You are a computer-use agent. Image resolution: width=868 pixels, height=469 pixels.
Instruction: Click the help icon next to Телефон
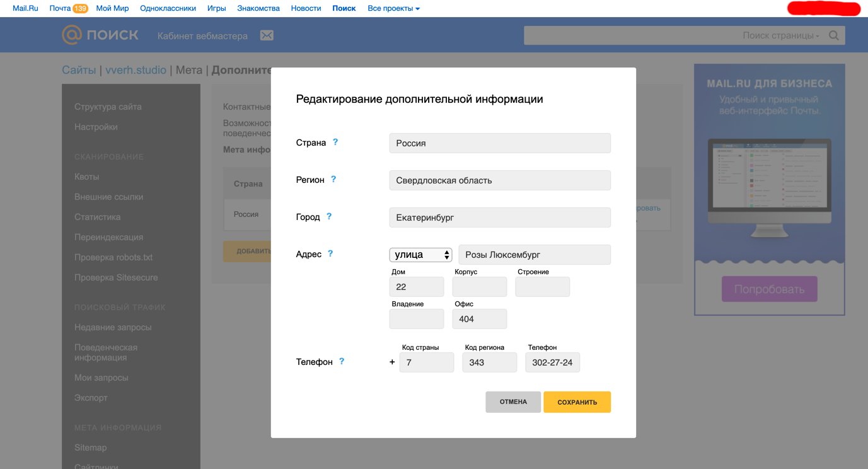coord(342,362)
